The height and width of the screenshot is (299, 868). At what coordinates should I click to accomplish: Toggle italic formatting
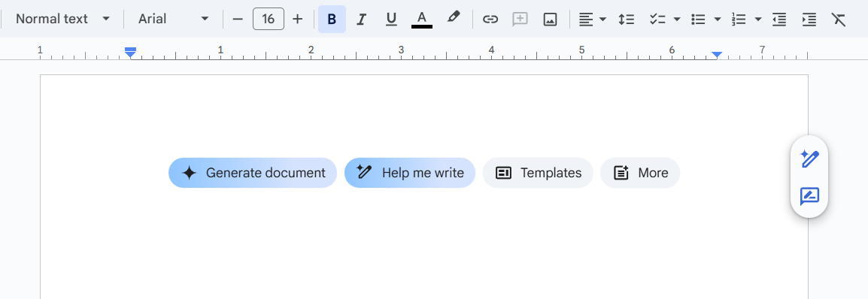(362, 20)
